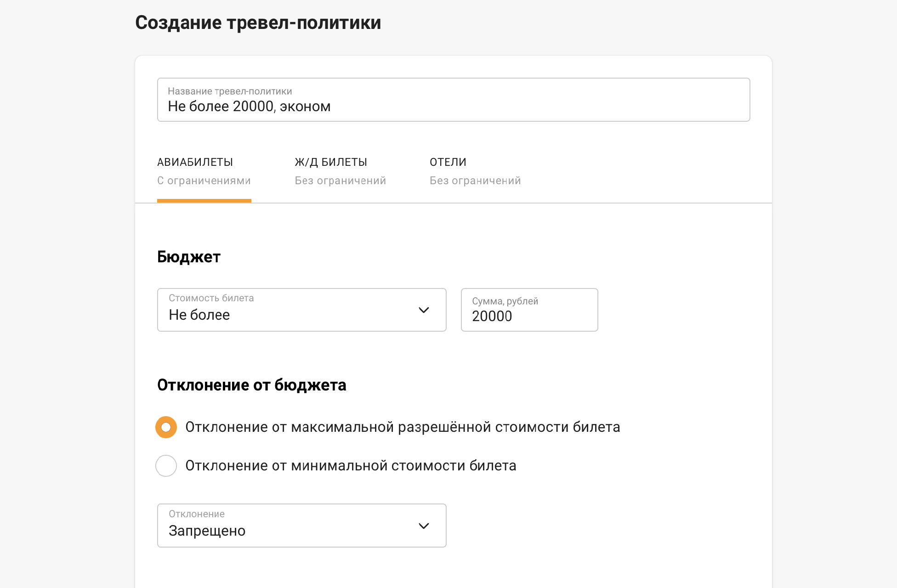Click the label "Отклонение от максимальной разрешённой стоимости билета"

click(x=403, y=427)
